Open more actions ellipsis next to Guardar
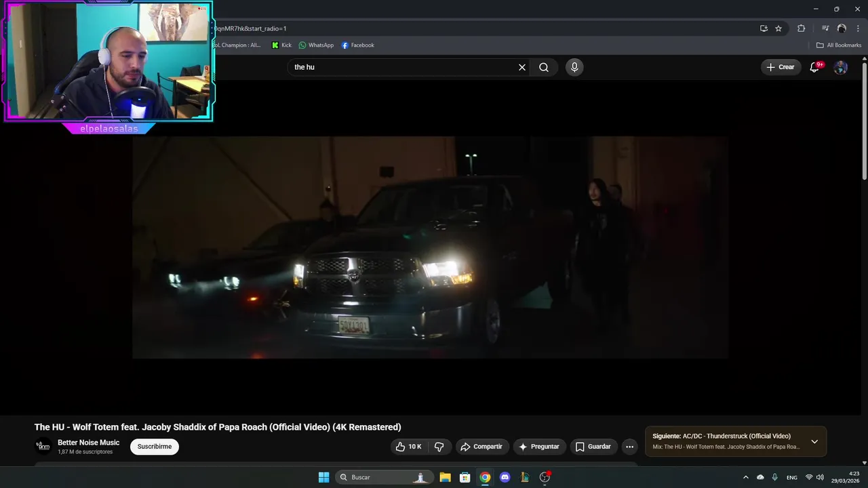 coord(629,447)
